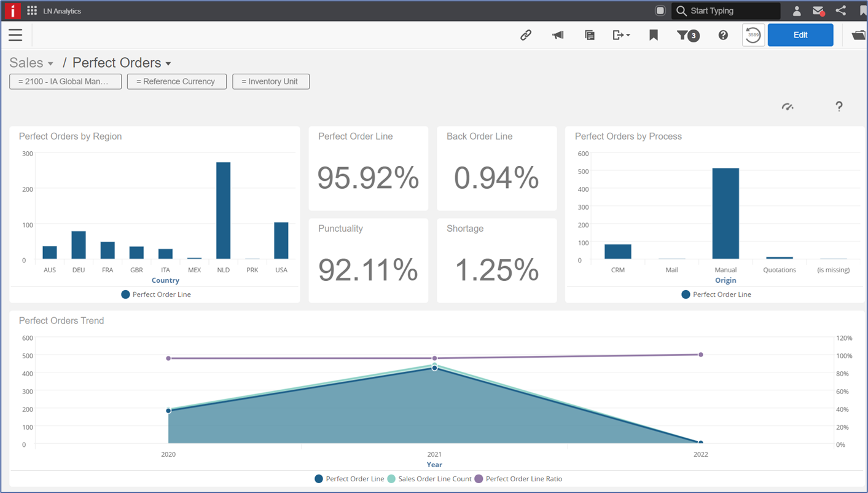Toggle Perfect Order Line legend in Region chart

[x=156, y=294]
